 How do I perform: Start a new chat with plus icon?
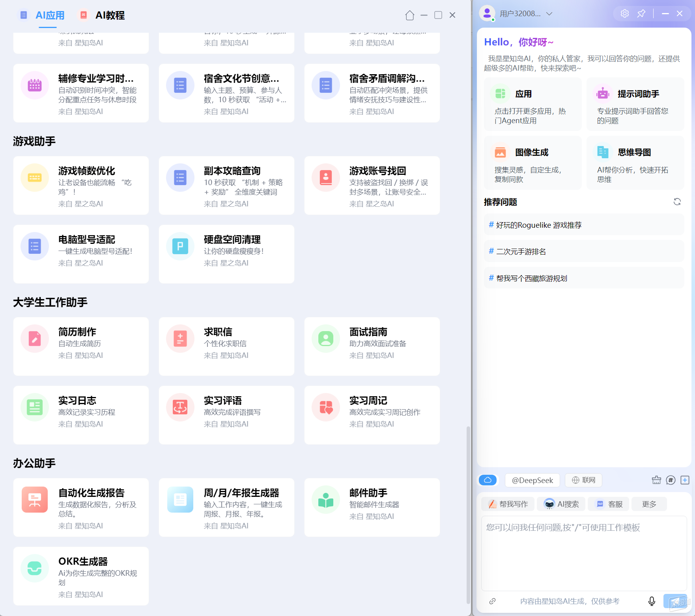(x=685, y=480)
